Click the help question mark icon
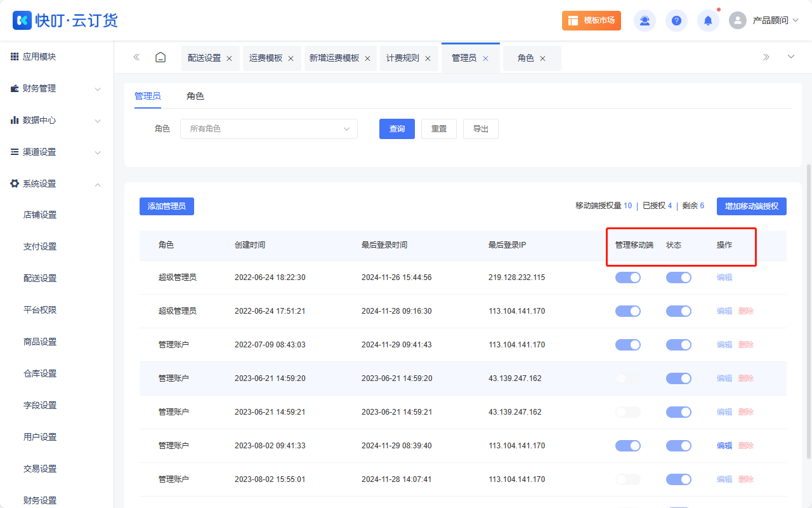The width and height of the screenshot is (812, 508). [676, 20]
